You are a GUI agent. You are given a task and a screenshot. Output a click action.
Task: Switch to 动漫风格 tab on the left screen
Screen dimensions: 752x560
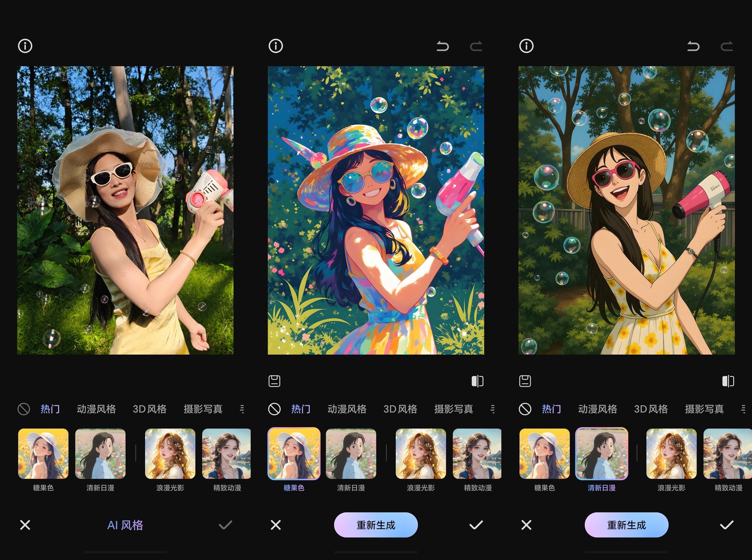point(96,409)
